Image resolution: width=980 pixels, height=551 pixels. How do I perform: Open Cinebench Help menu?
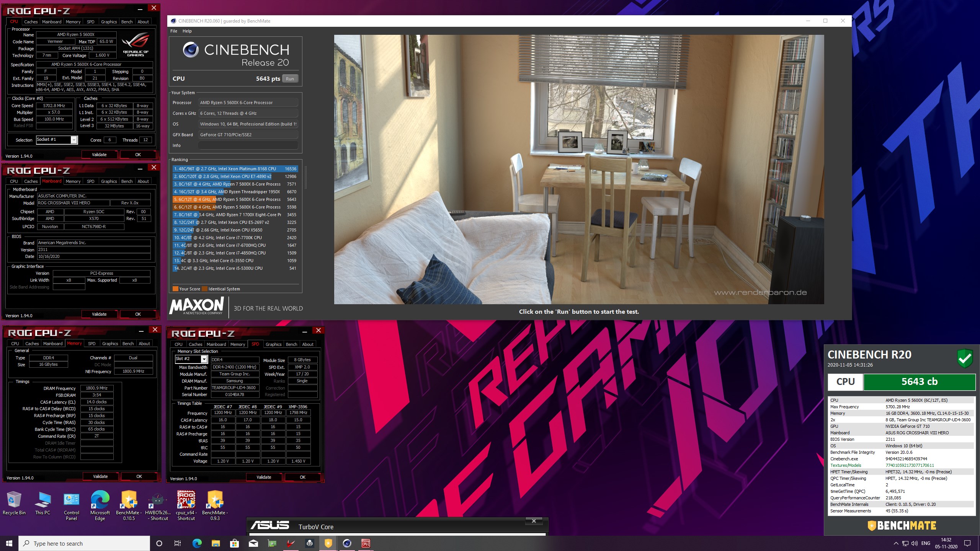[187, 31]
